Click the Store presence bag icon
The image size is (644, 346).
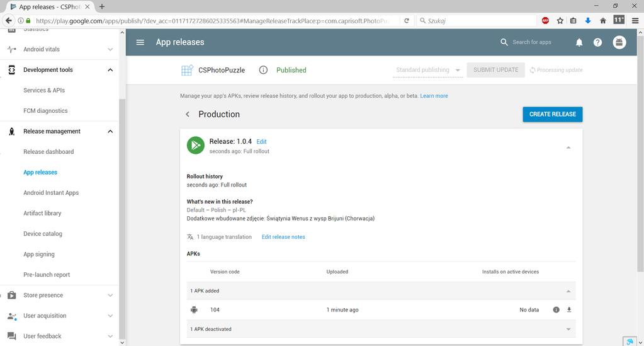click(x=11, y=296)
